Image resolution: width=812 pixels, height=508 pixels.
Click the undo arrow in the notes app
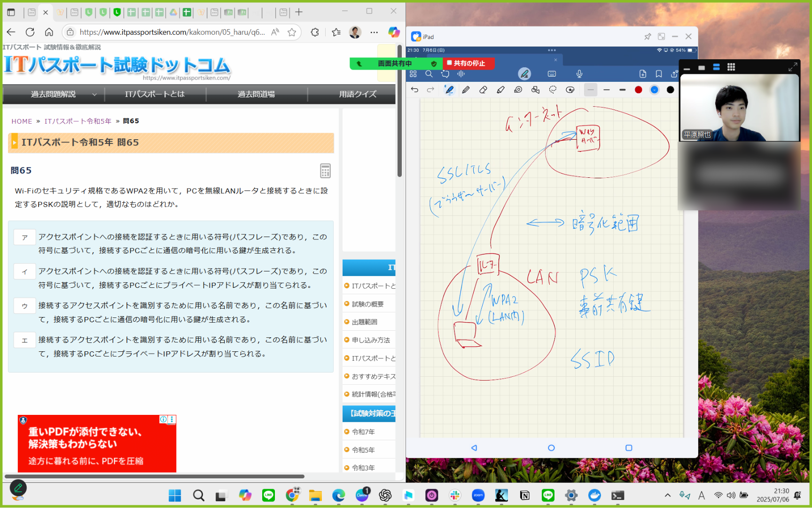[x=414, y=89]
